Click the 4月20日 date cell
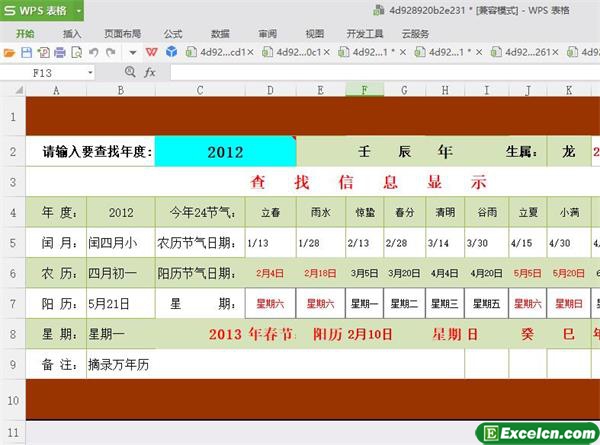Viewport: 600px width, 445px height. click(487, 273)
